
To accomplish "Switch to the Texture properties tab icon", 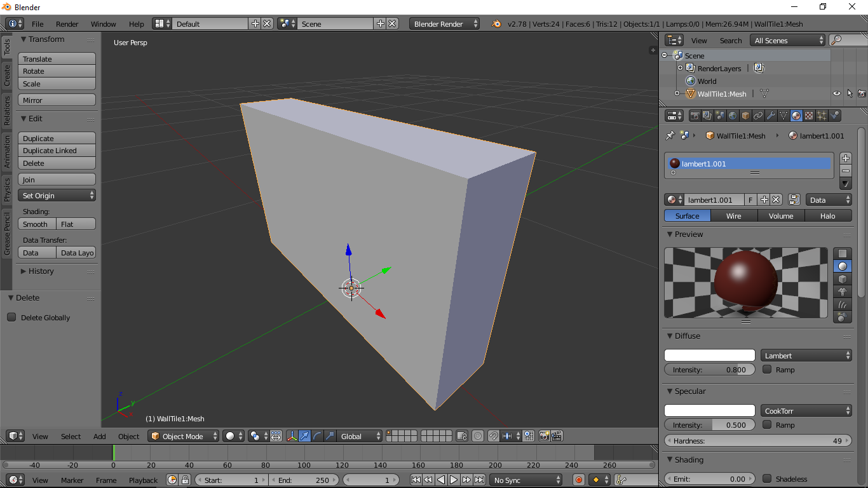I will click(x=809, y=116).
